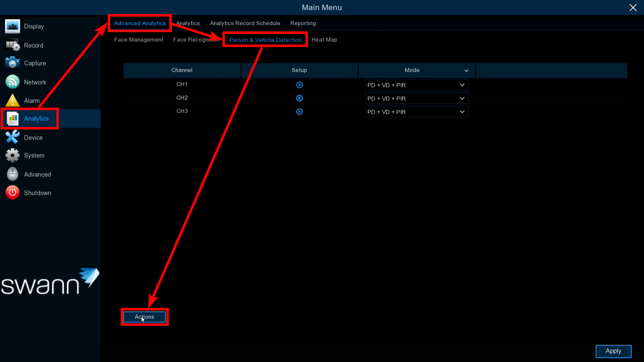Open the Heat Map sub-tab
The width and height of the screenshot is (644, 362).
coord(324,40)
